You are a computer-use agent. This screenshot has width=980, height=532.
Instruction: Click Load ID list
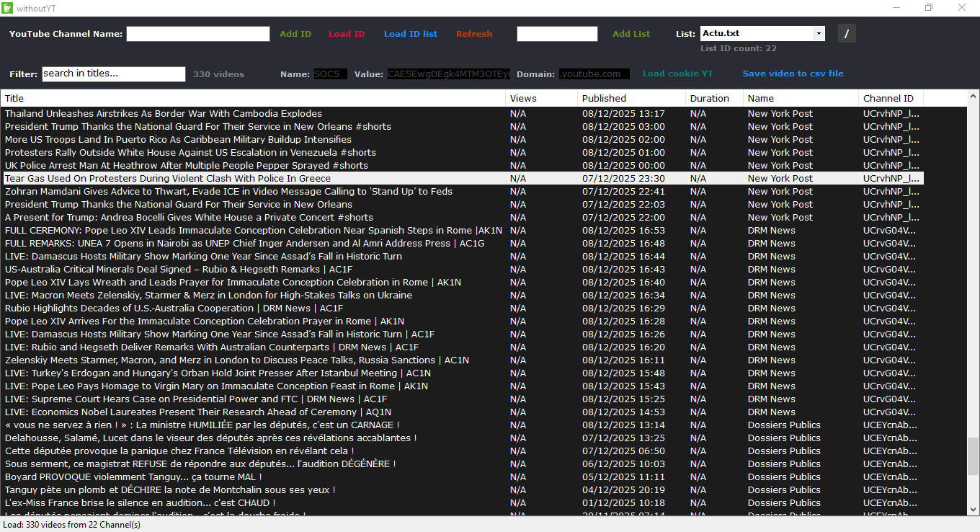(410, 34)
